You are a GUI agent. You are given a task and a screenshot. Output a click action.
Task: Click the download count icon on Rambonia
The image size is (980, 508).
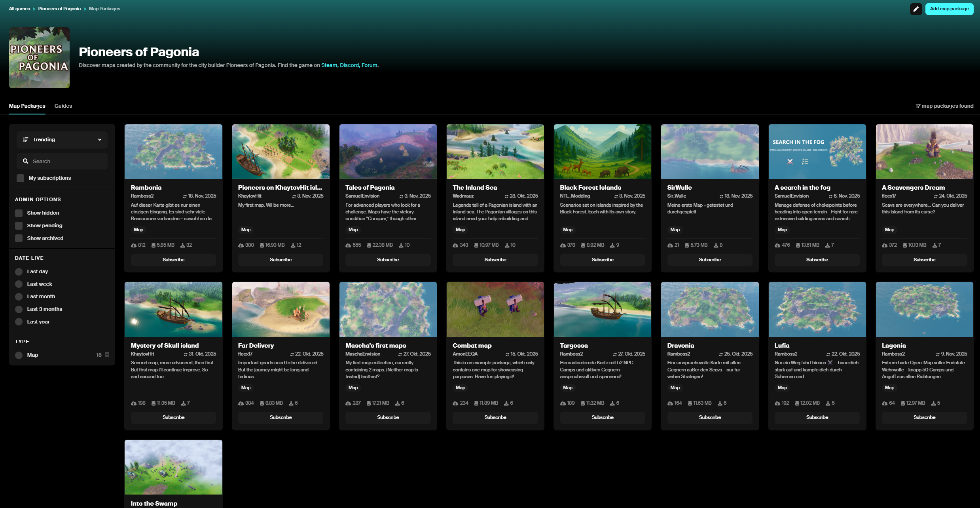tap(183, 245)
